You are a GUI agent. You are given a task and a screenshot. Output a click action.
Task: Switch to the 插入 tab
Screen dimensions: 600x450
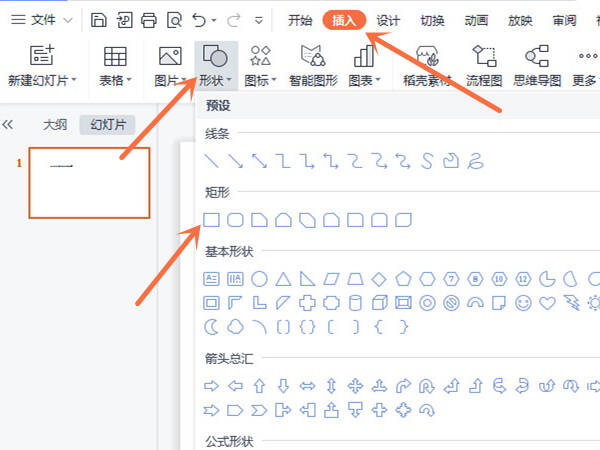[x=344, y=20]
